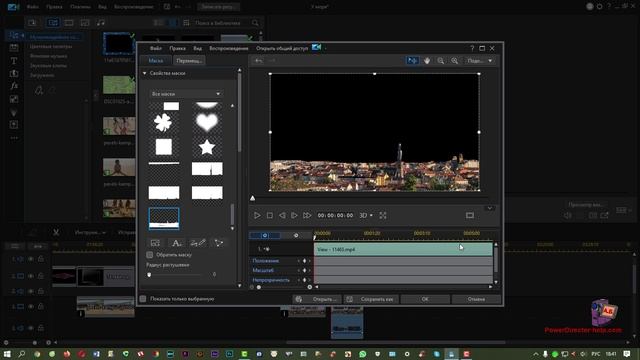640x360 pixels.
Task: Activate the selection arrow tool in preview toolbar
Action: (x=412, y=60)
